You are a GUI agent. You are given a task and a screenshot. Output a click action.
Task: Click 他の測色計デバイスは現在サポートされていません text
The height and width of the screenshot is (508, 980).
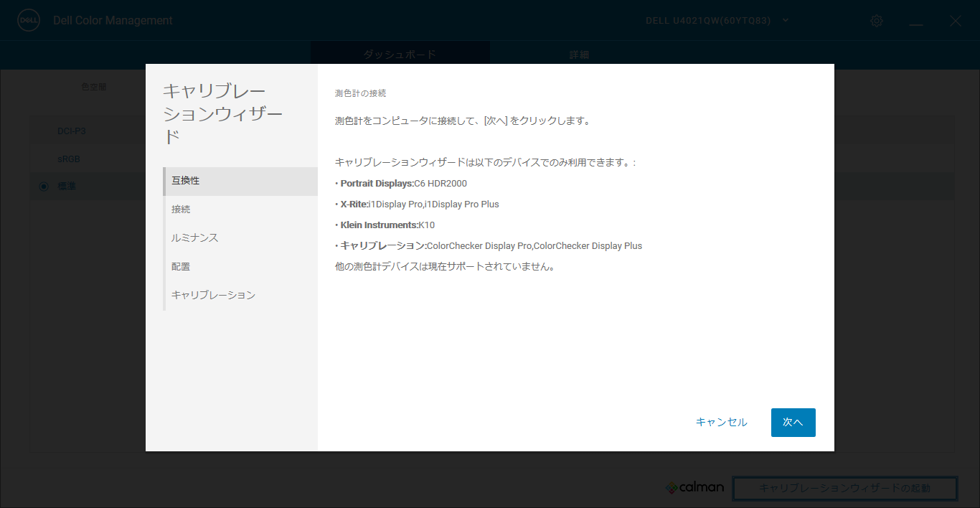[446, 267]
